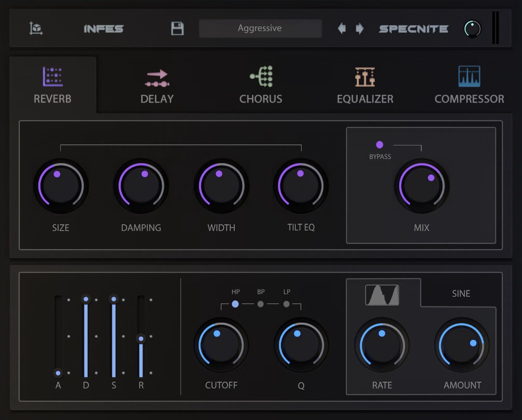The height and width of the screenshot is (420, 522).
Task: Click the SPECNITE logo
Action: [x=414, y=29]
